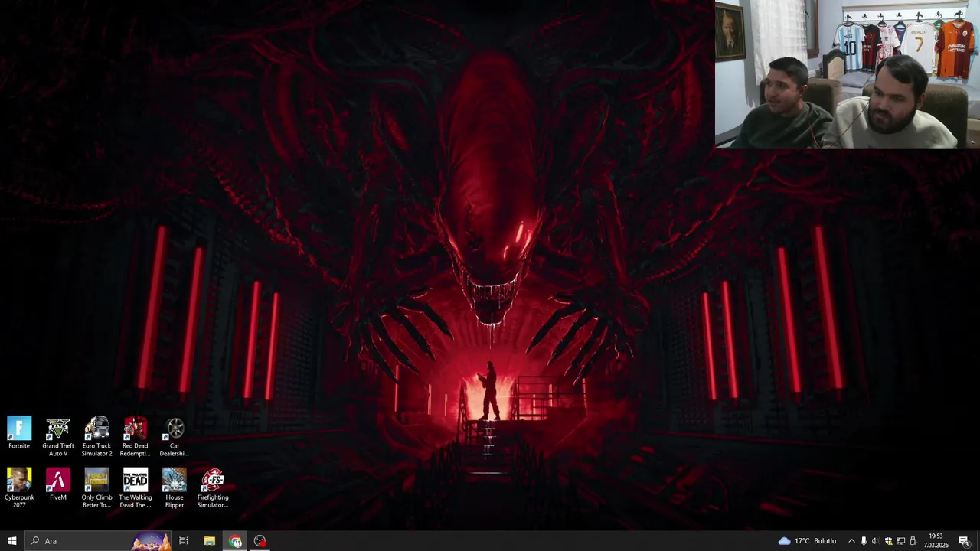Open the 17°C Bulutlu weather widget
This screenshot has width=980, height=551.
point(808,541)
